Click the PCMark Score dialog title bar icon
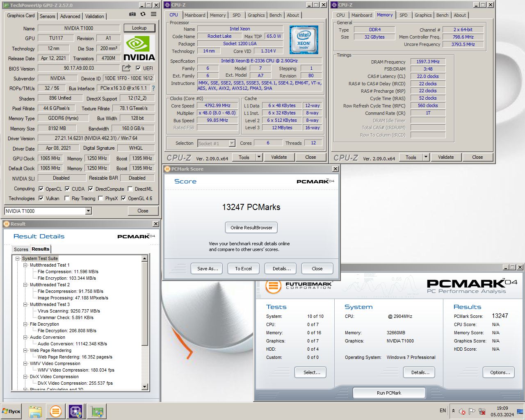Image resolution: width=525 pixels, height=420 pixels. (x=167, y=169)
